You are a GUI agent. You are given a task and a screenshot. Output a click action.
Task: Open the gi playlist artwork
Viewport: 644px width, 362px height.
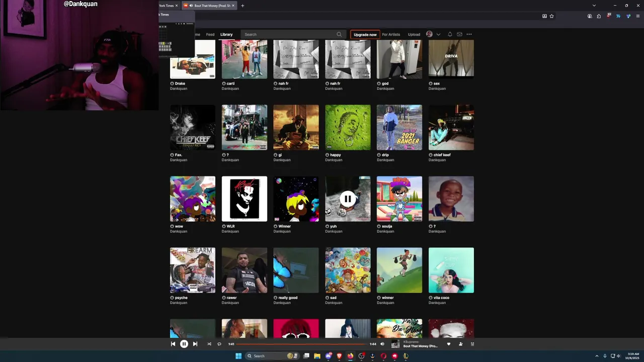click(296, 127)
